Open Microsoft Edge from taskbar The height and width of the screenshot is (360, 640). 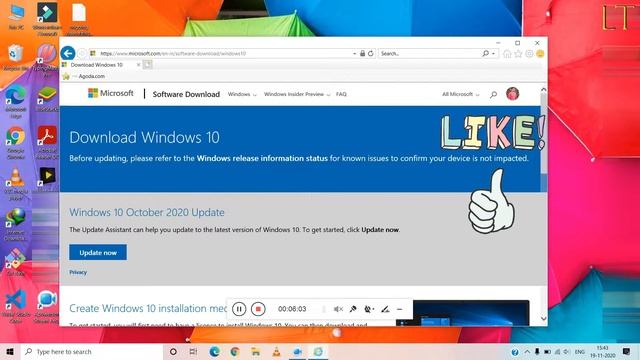214,351
